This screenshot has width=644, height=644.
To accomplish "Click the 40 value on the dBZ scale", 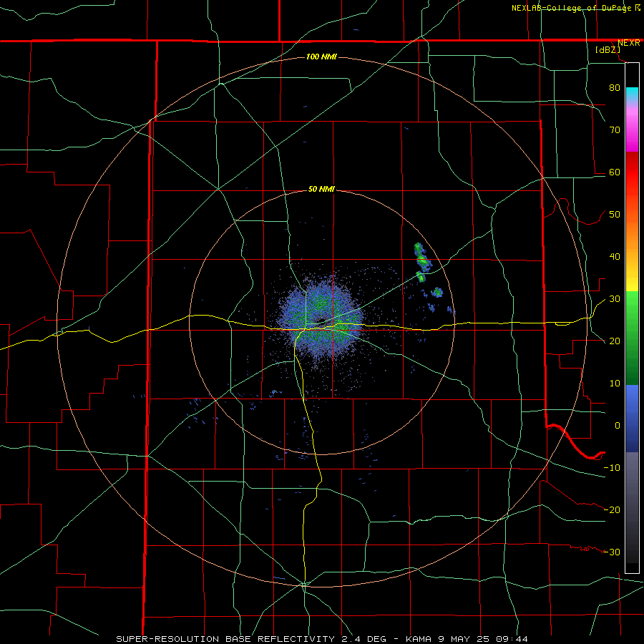I will pos(615,257).
